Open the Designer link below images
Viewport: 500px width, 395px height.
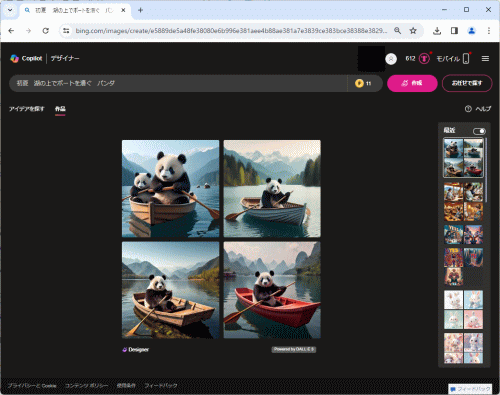click(136, 349)
